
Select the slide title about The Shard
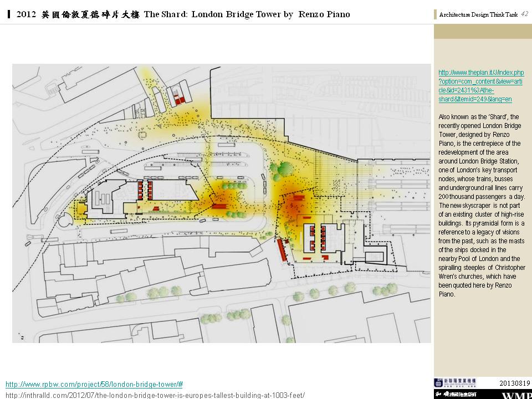click(x=183, y=14)
